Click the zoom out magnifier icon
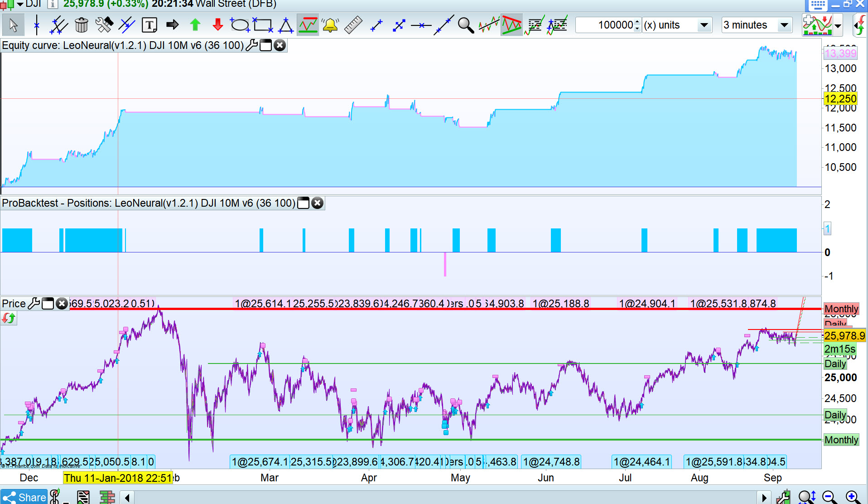The image size is (868, 504). coord(829,497)
